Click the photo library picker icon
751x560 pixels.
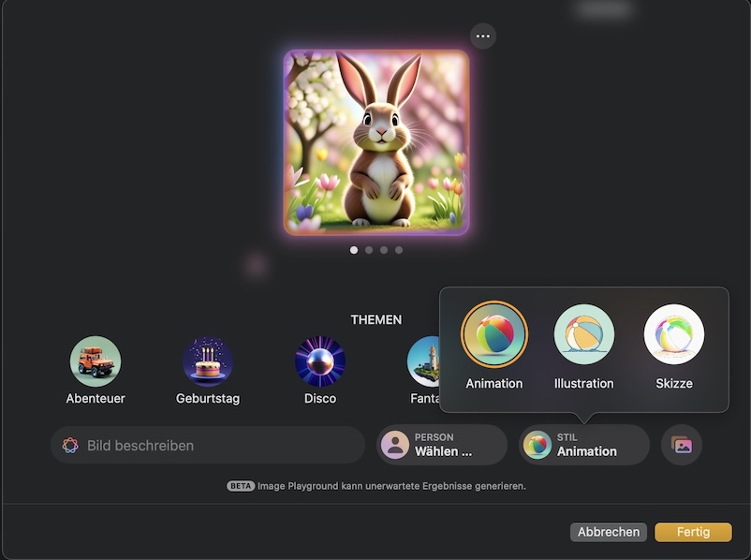pyautogui.click(x=682, y=446)
